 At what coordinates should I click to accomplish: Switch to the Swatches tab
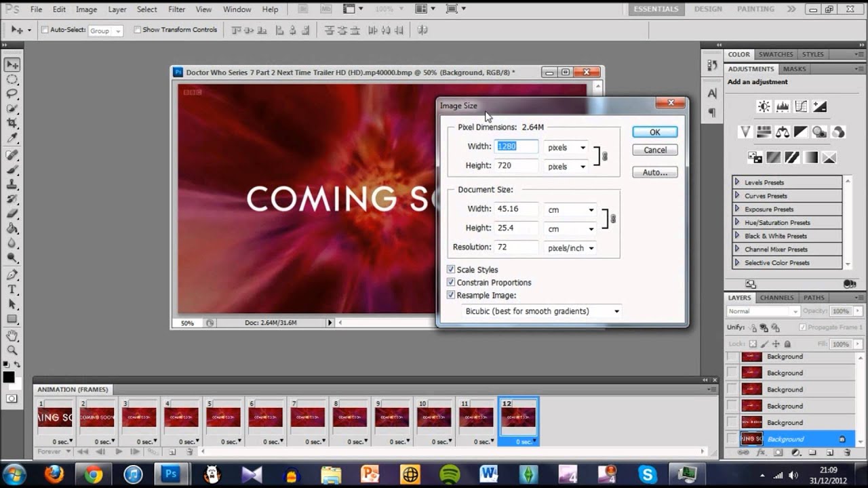coord(776,54)
